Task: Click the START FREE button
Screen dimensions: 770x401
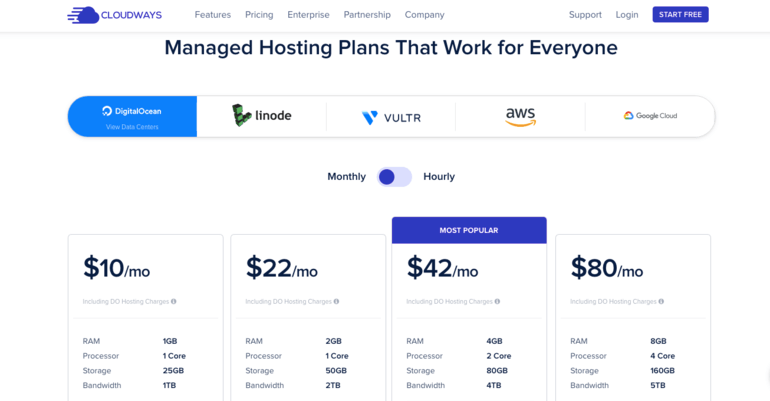Action: pyautogui.click(x=680, y=15)
